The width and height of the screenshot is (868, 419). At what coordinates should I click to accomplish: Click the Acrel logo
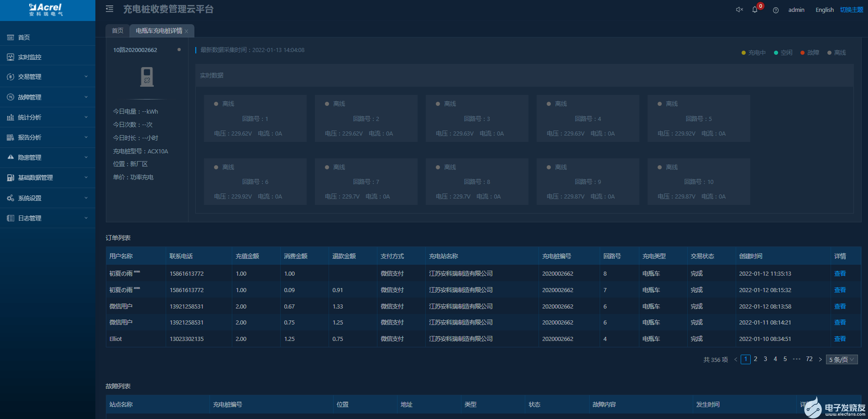pyautogui.click(x=46, y=10)
